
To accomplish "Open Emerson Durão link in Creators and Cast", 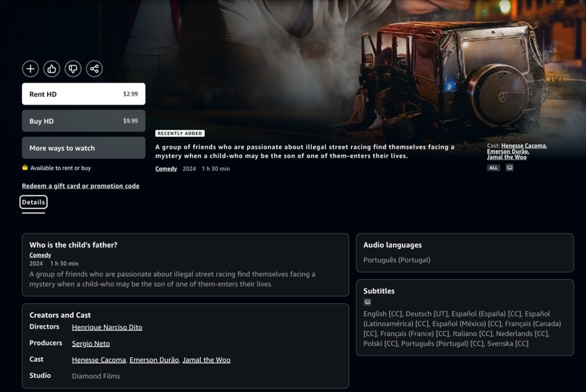I will [x=154, y=360].
